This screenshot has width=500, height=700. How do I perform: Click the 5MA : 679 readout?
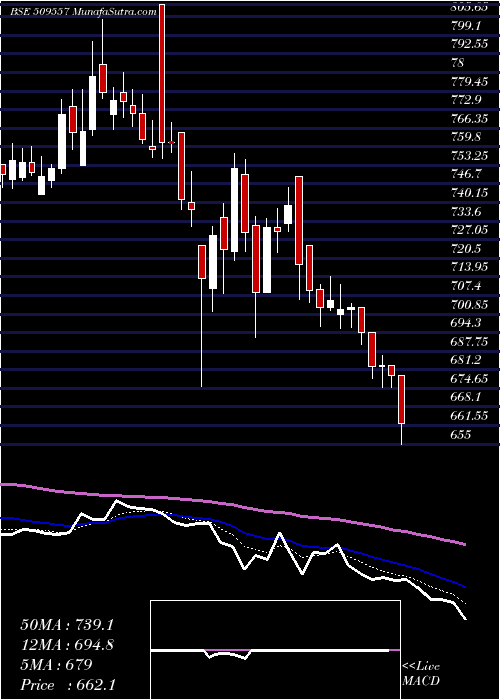click(56, 665)
